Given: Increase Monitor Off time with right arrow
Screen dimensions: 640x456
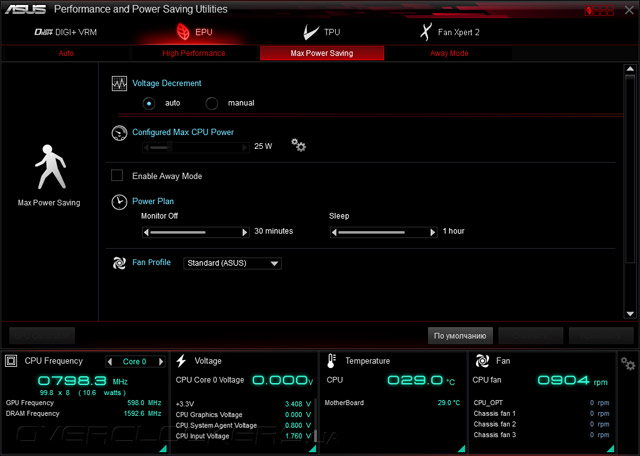Looking at the screenshot, I should pyautogui.click(x=245, y=232).
